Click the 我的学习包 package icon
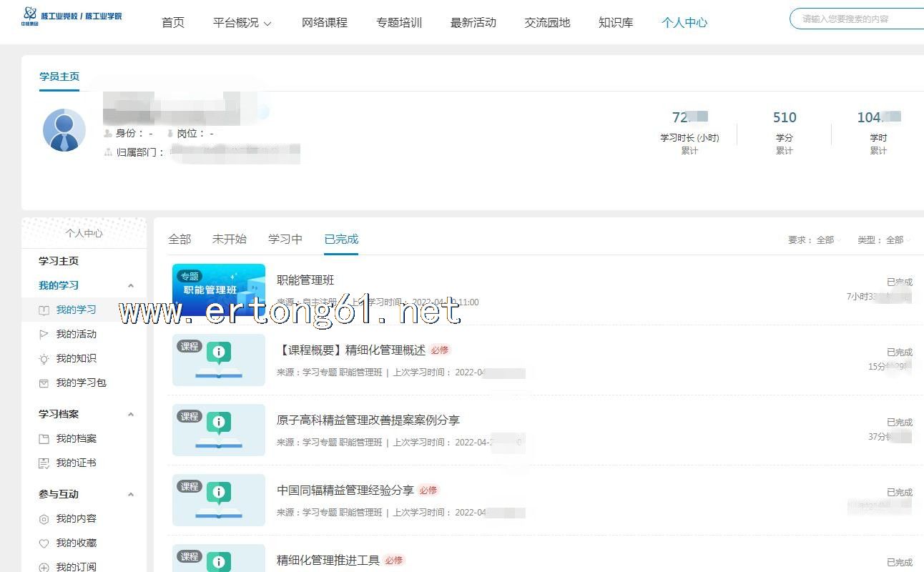924x572 pixels. (44, 383)
